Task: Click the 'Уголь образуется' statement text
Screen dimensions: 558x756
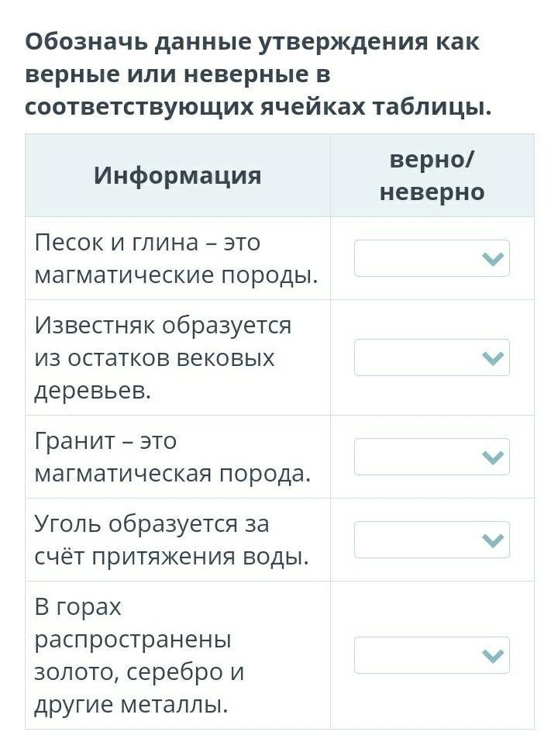Action: (x=171, y=540)
